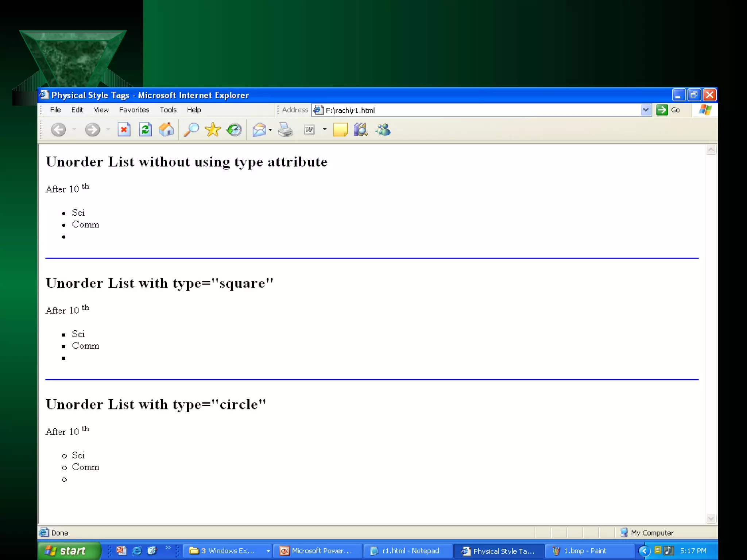Click the scroll down arrow
This screenshot has width=747, height=560.
pyautogui.click(x=711, y=518)
